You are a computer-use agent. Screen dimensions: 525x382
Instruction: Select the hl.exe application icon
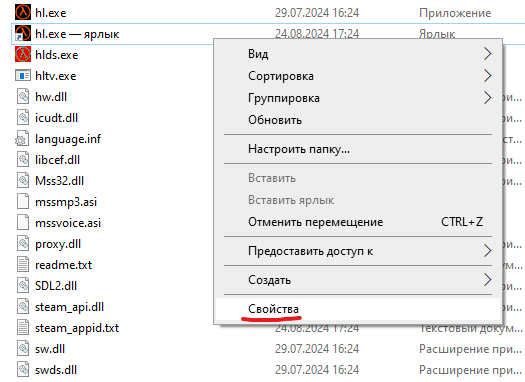click(23, 12)
